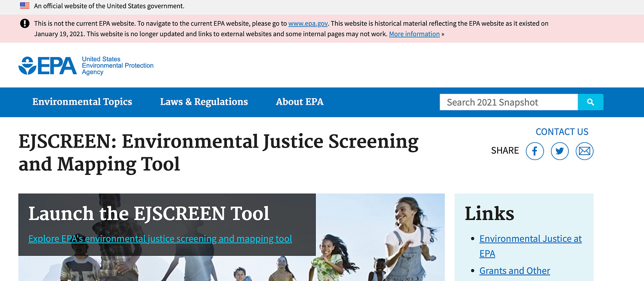Click United States Environmental Protection Agency text
Screen dimensions: 644x281
click(x=118, y=65)
